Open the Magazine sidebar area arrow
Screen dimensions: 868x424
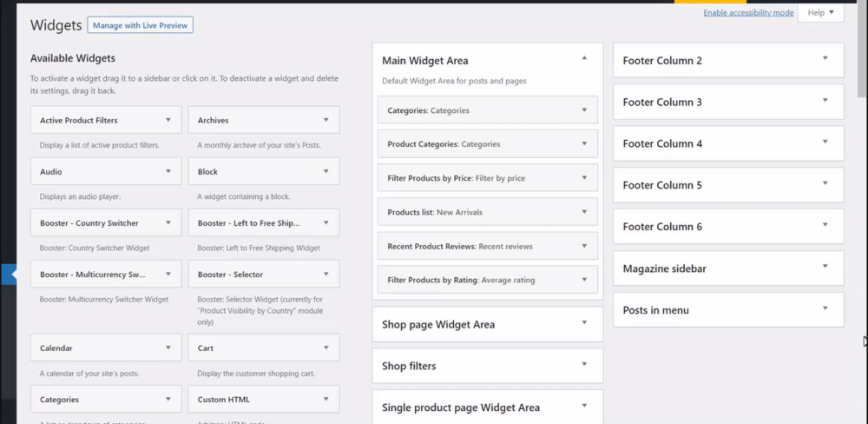[x=825, y=268]
